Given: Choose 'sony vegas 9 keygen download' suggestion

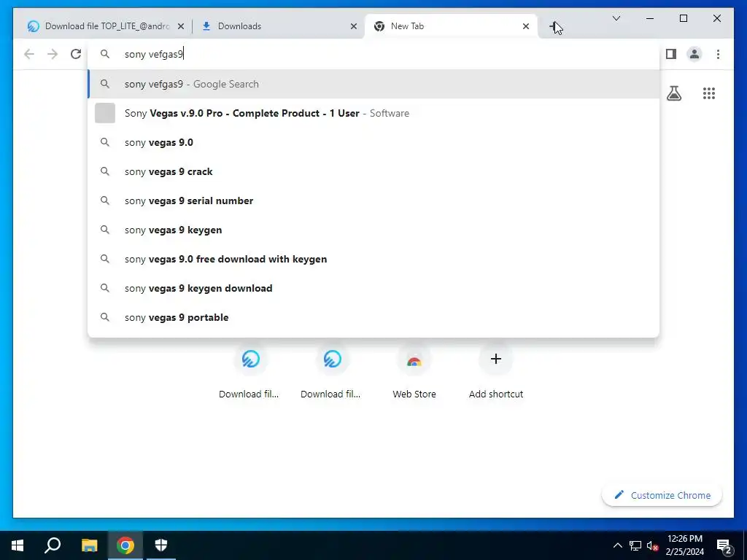Looking at the screenshot, I should click(373, 288).
